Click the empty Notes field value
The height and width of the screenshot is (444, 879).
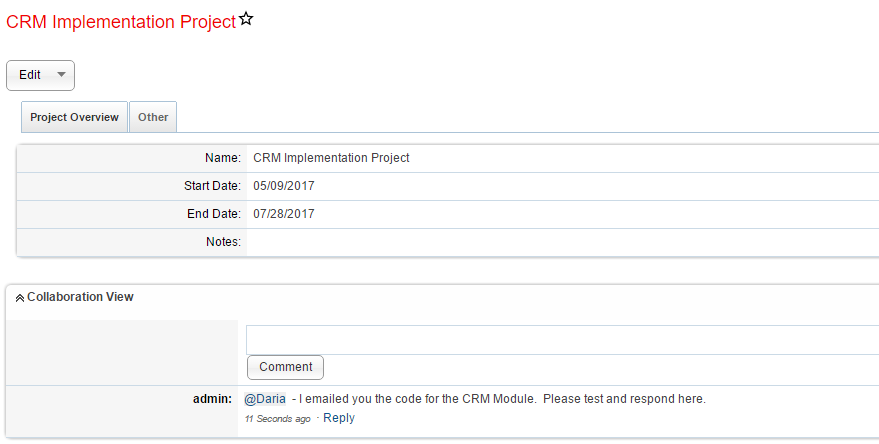[563, 242]
